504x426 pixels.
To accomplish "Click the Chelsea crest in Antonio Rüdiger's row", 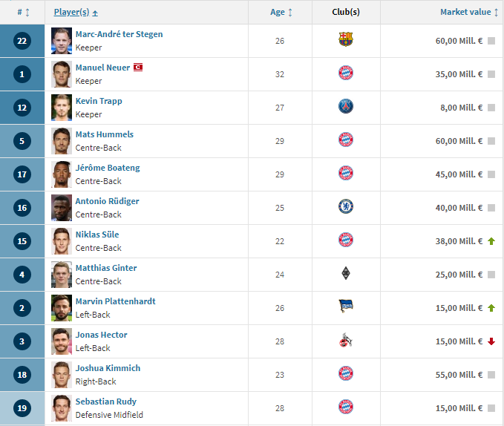I will coord(346,206).
